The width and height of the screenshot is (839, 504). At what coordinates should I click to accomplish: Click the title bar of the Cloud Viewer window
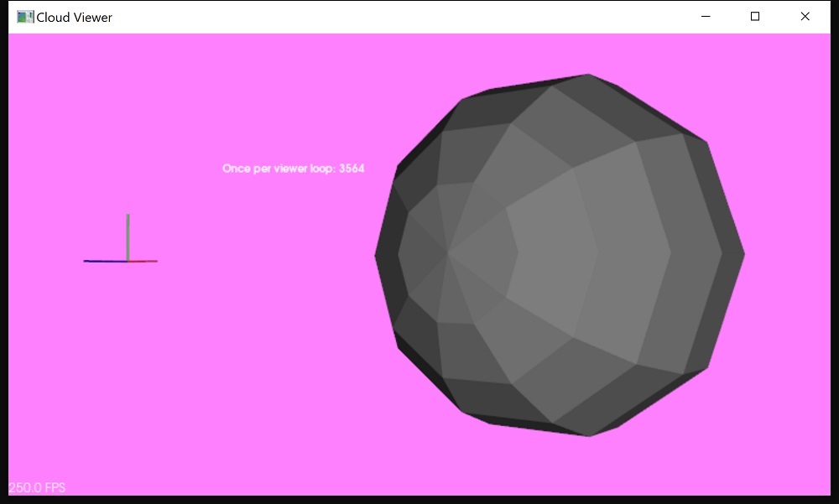point(419,16)
